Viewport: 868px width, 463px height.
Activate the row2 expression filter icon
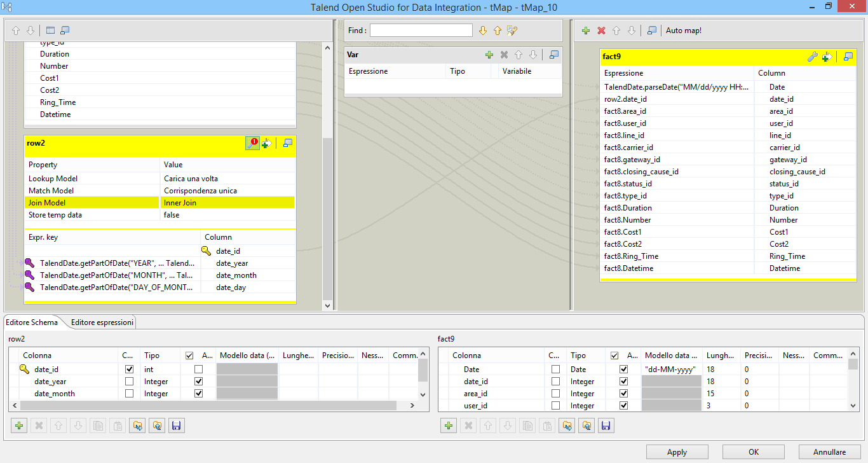[267, 144]
